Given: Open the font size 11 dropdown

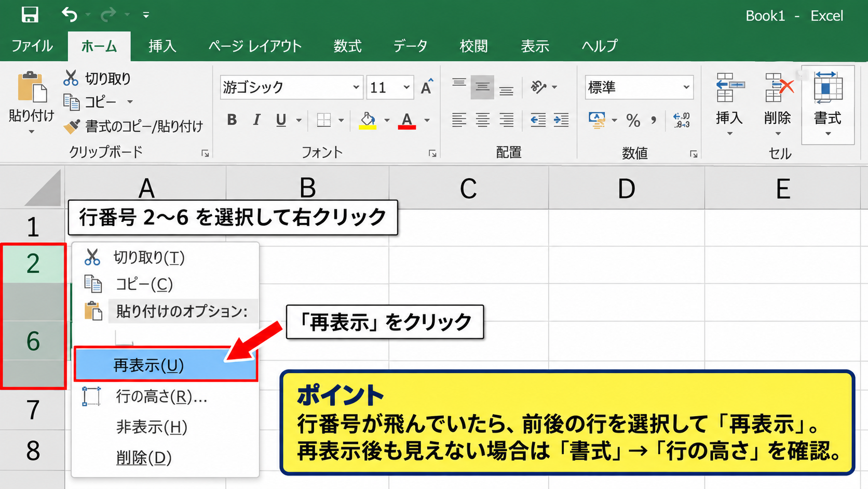Looking at the screenshot, I should (406, 87).
